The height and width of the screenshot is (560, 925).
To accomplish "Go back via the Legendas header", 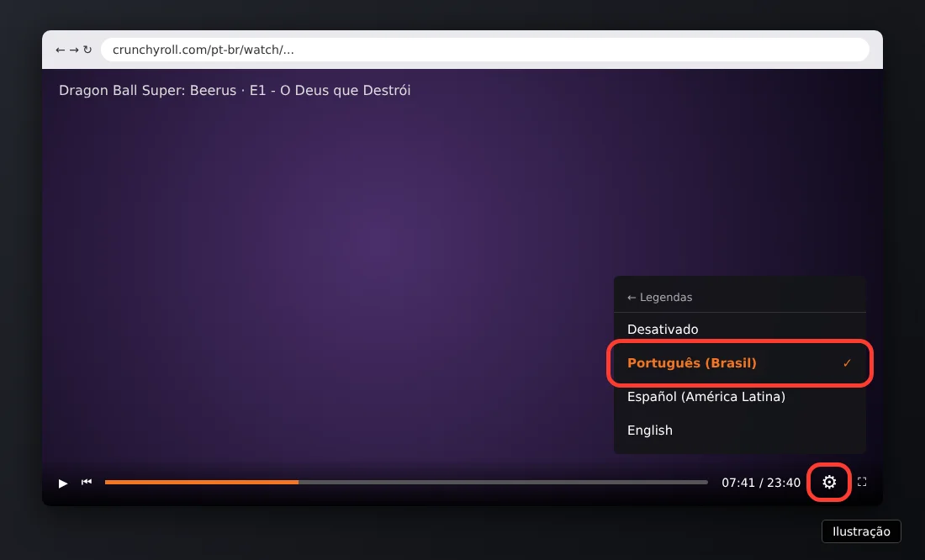I will click(659, 298).
